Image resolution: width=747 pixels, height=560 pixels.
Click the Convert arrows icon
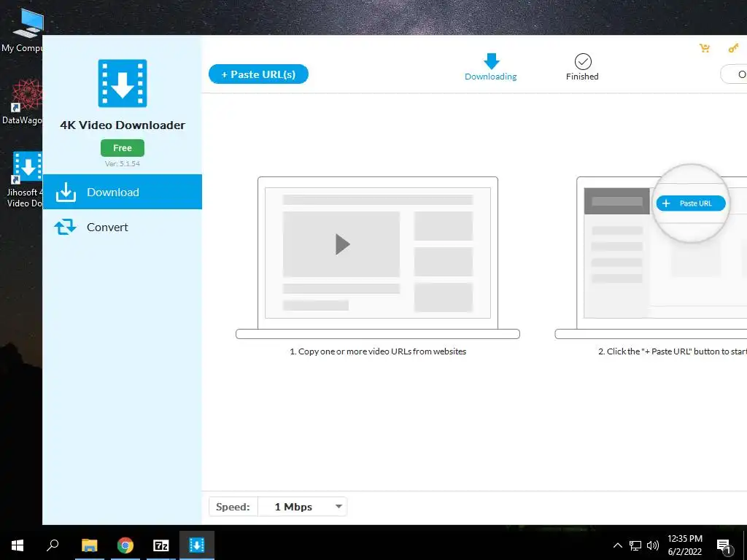click(x=65, y=227)
